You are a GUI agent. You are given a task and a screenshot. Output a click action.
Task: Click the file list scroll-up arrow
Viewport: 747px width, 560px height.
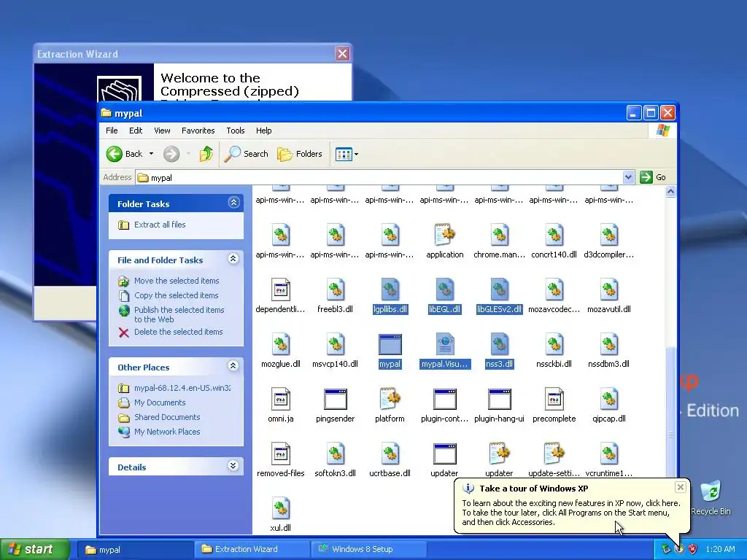point(671,192)
